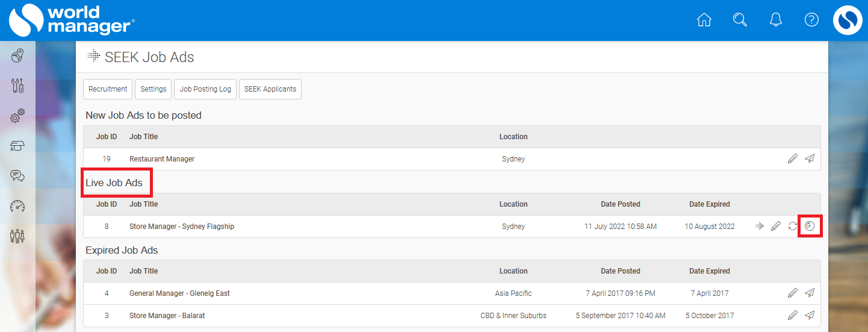Click the 5 October 2017 expiry date
Image resolution: width=868 pixels, height=332 pixels.
[x=710, y=315]
